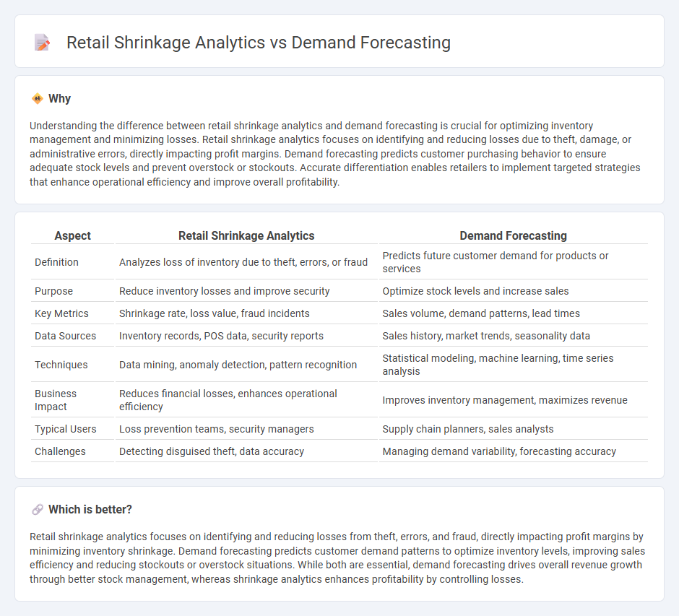Viewport: 679px width, 616px height.
Task: Click cell 'Managing demand variability, forecasting accuracy'
Action: (x=513, y=451)
